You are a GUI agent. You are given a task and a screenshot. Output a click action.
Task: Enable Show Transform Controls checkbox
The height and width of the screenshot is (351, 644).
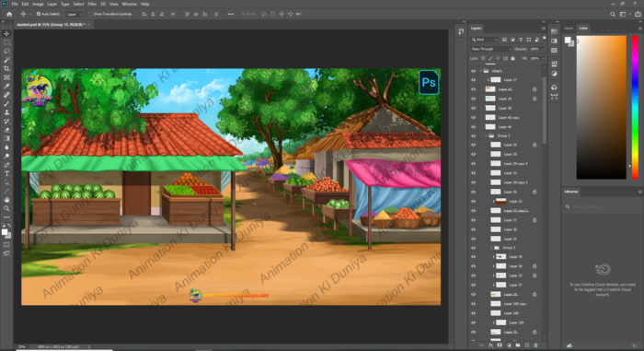[x=90, y=14]
